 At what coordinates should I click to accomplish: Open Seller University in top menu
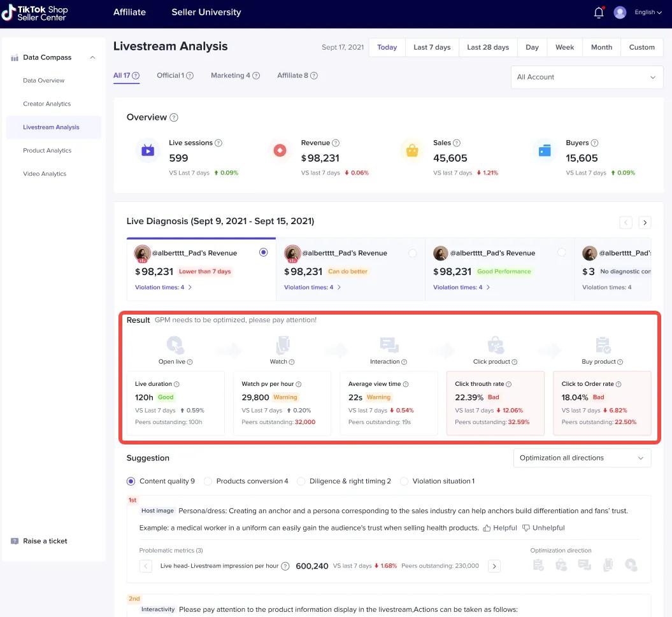tap(206, 12)
